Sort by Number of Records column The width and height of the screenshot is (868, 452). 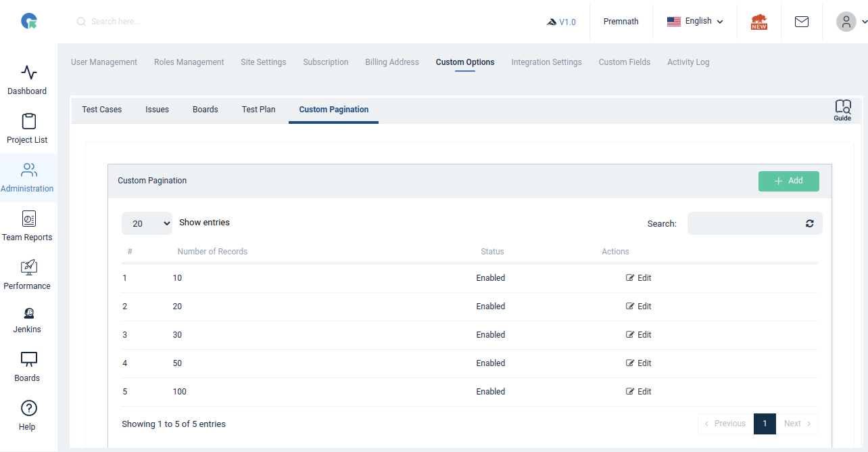tap(212, 252)
